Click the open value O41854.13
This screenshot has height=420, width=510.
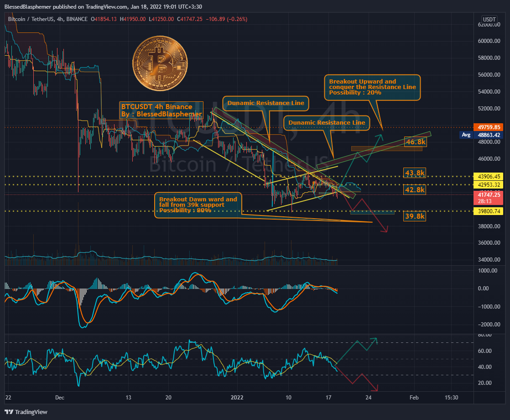(104, 19)
